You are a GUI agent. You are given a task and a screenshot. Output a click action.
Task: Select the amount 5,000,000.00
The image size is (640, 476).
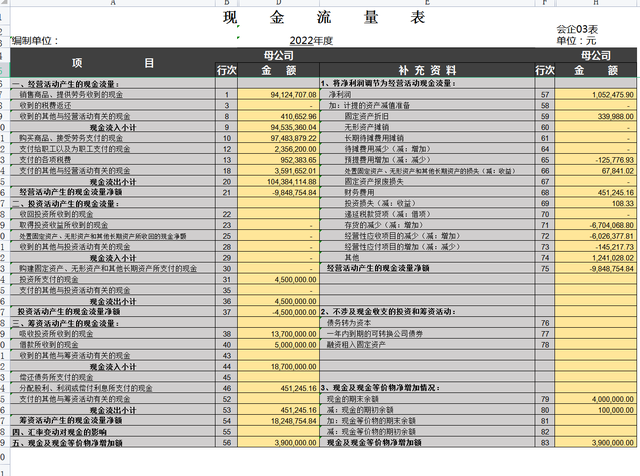pos(295,345)
